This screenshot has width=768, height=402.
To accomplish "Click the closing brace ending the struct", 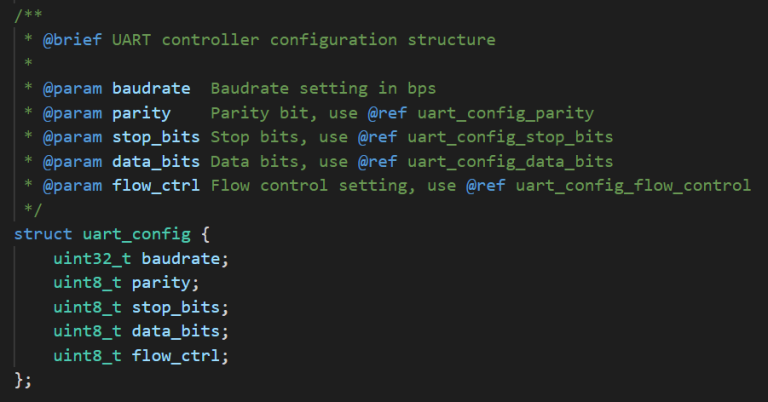I will tap(20, 378).
